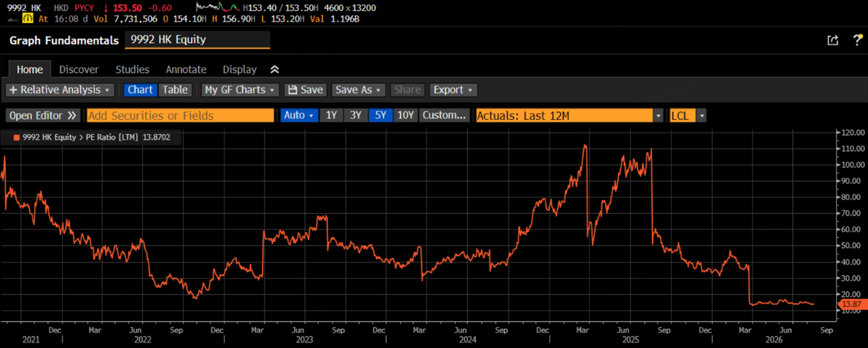
Task: Focus the Add Securities or Fields box
Action: click(180, 115)
